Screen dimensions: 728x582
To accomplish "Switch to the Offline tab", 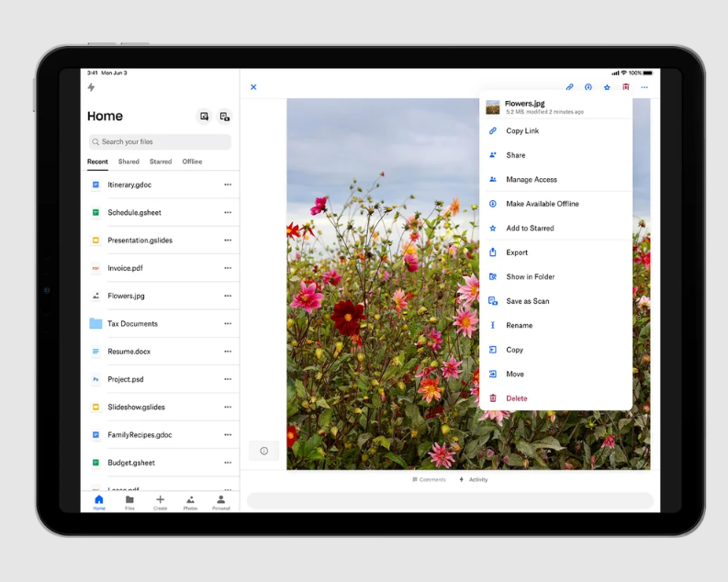I will coord(192,162).
